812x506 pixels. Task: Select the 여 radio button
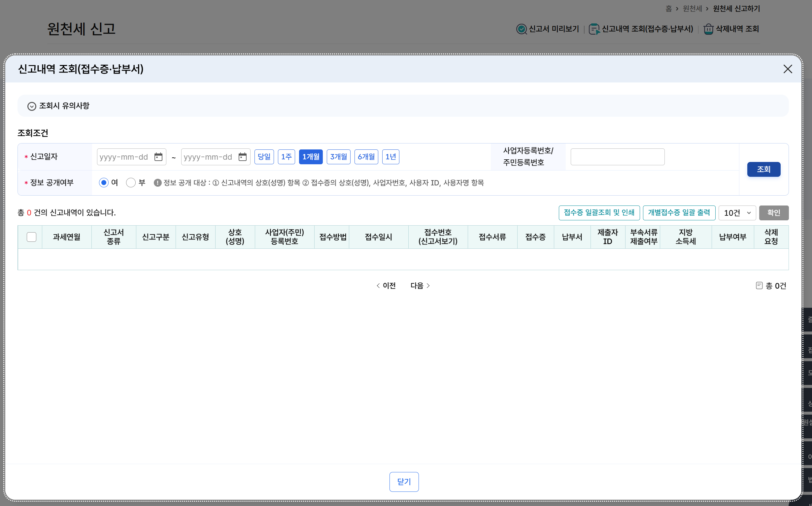[104, 183]
